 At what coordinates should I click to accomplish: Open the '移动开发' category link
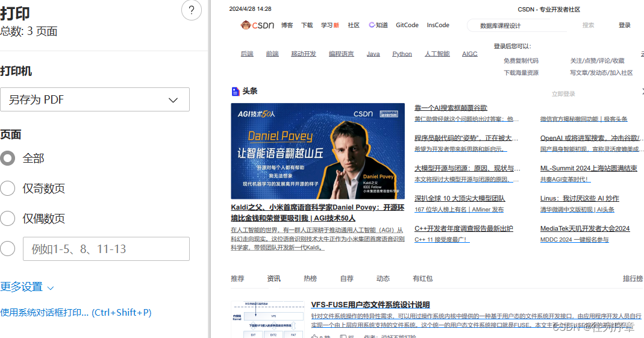(x=304, y=54)
